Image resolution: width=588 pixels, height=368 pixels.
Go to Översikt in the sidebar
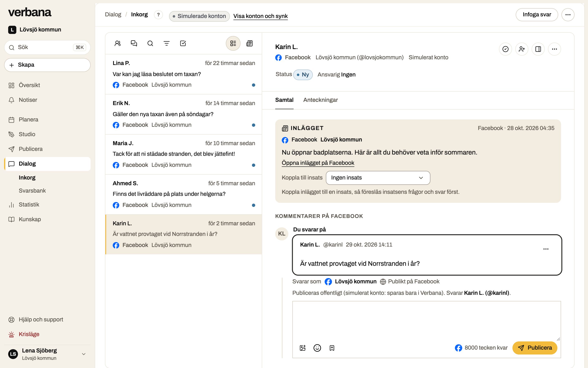point(47,85)
